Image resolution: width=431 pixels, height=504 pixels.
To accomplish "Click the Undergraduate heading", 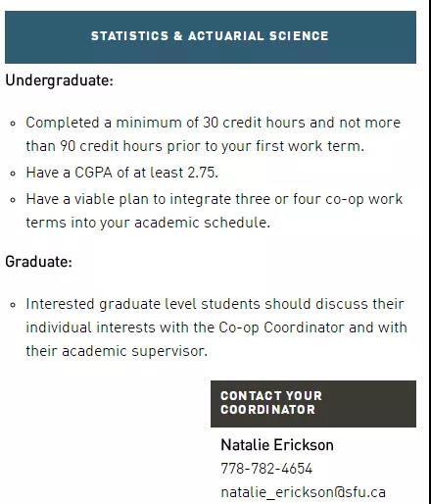I will 60,80.
